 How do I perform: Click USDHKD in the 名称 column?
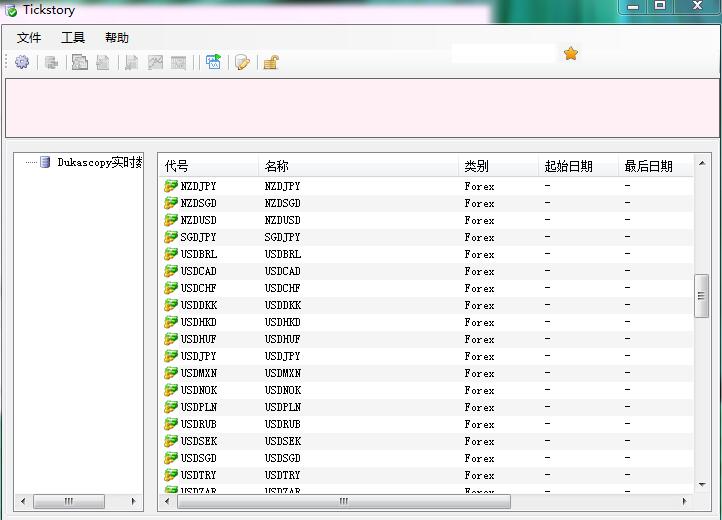[x=282, y=322]
